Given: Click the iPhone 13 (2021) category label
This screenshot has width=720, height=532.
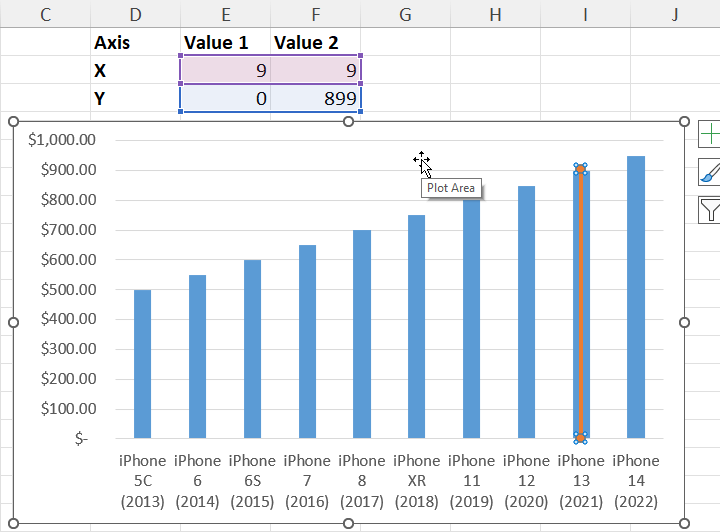Looking at the screenshot, I should tap(581, 481).
